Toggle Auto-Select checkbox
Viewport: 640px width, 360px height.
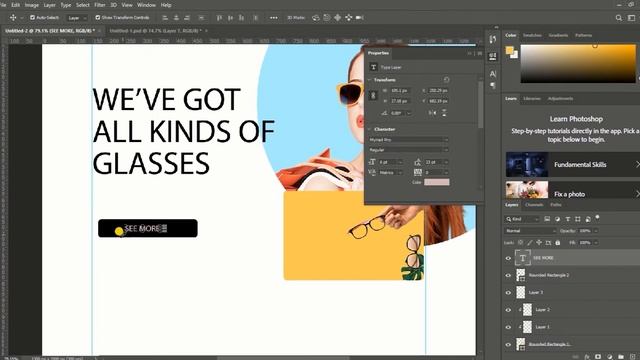(32, 18)
